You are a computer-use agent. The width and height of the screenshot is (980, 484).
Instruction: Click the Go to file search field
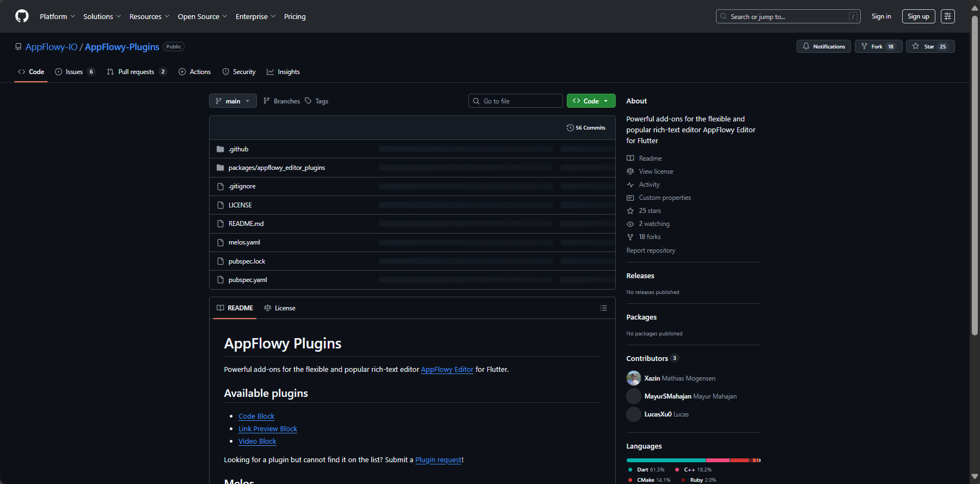click(x=515, y=101)
